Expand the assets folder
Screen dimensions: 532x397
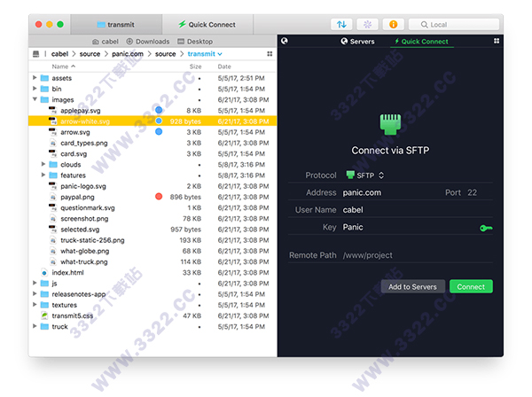tap(35, 78)
